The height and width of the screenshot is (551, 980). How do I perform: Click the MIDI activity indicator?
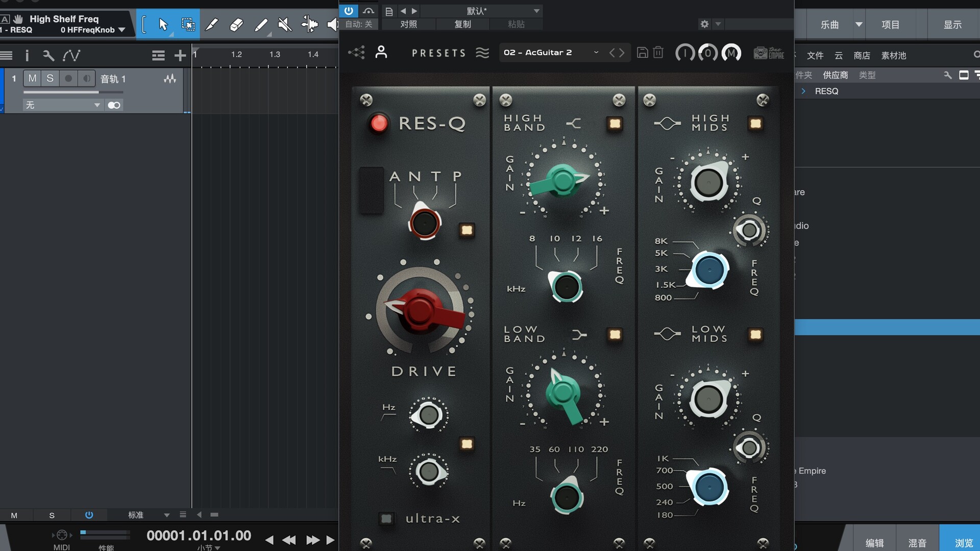62,535
